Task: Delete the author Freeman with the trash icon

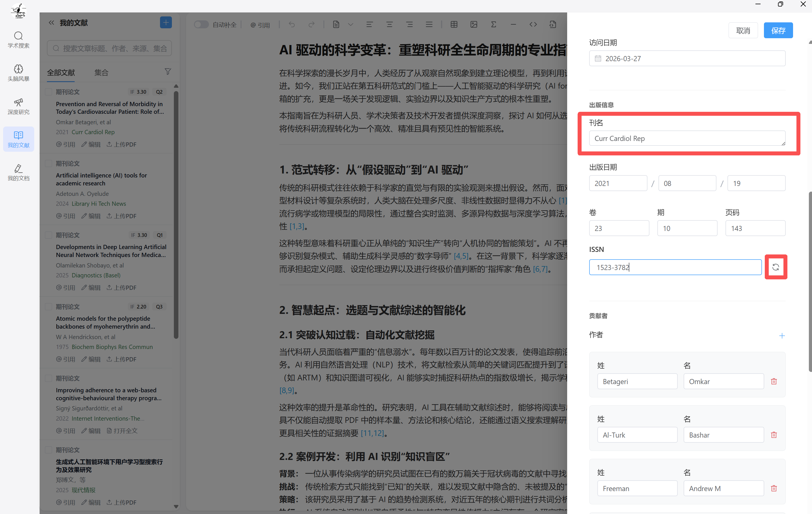Action: tap(774, 488)
